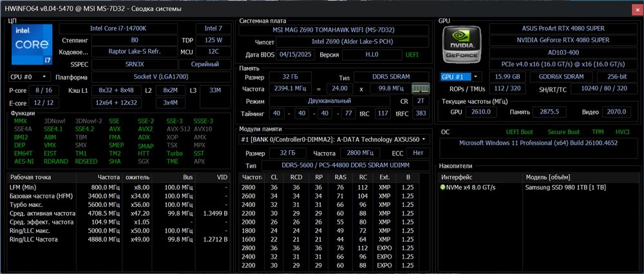Click the DDR5-5600 / PC5-44800 module type
Viewport: 644px width, 274px height.
tap(345, 166)
